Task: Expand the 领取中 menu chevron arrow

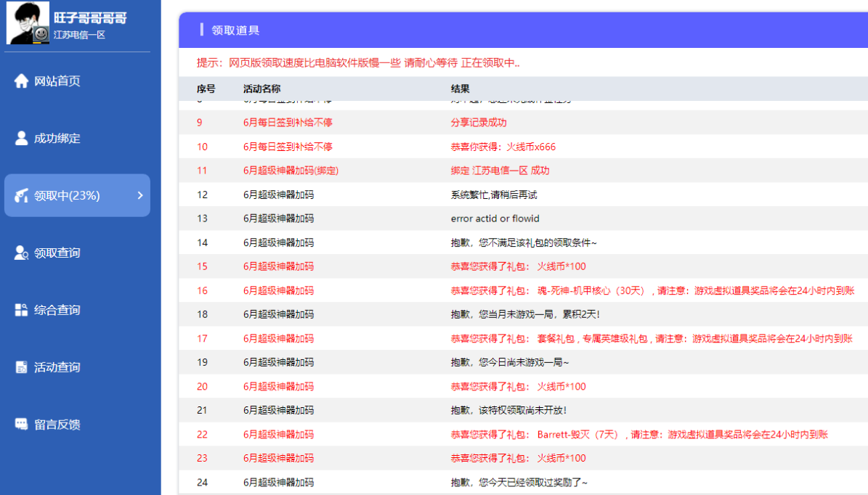Action: pyautogui.click(x=140, y=195)
